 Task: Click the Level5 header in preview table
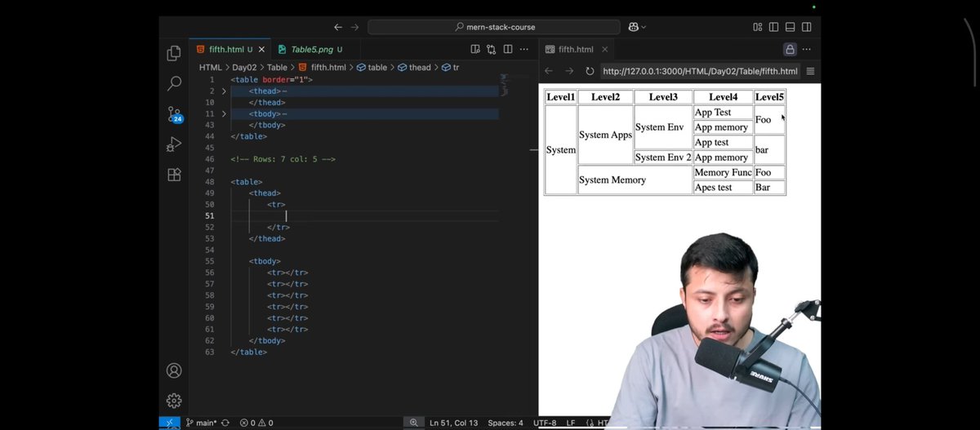[769, 97]
